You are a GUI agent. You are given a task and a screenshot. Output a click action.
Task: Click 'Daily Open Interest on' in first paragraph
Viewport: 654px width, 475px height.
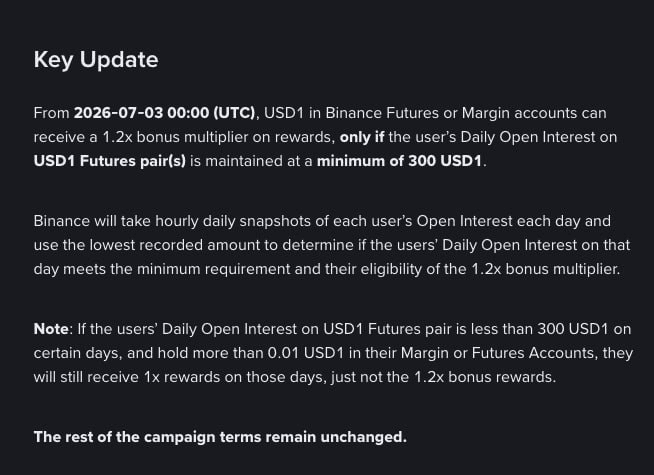click(538, 137)
